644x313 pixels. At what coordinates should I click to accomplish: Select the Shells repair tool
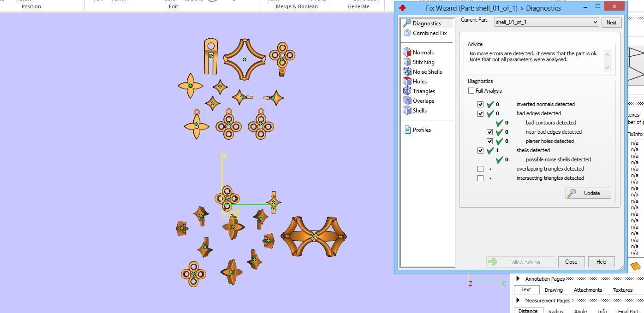(415, 110)
